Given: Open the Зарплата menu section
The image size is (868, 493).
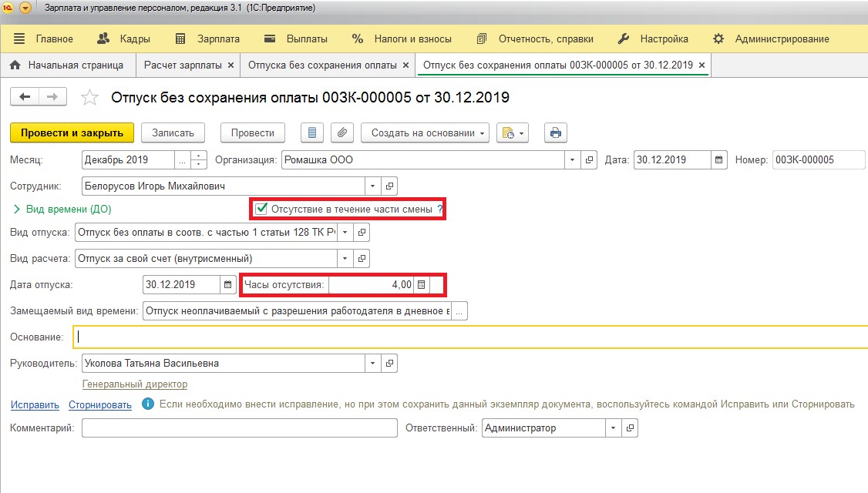Looking at the screenshot, I should pyautogui.click(x=208, y=39).
